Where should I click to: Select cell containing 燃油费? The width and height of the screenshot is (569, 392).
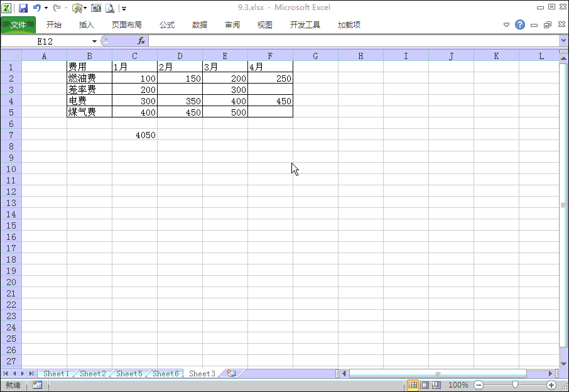pos(89,78)
